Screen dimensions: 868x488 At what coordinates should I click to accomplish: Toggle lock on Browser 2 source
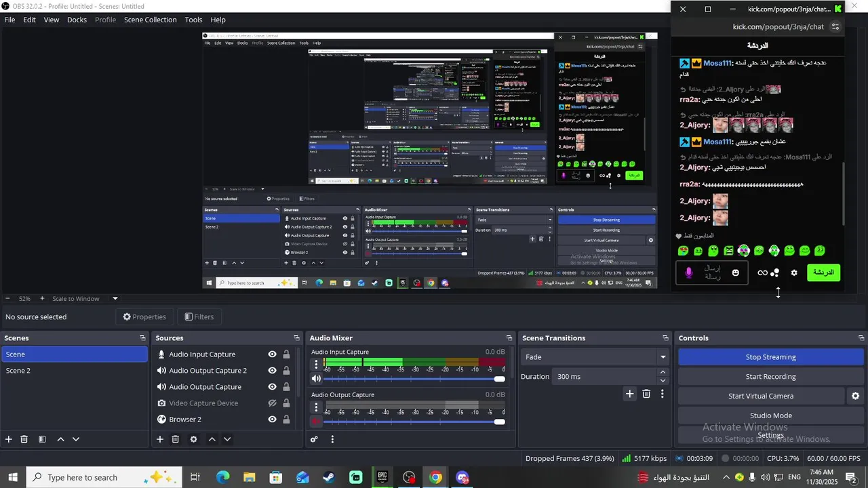tap(286, 420)
